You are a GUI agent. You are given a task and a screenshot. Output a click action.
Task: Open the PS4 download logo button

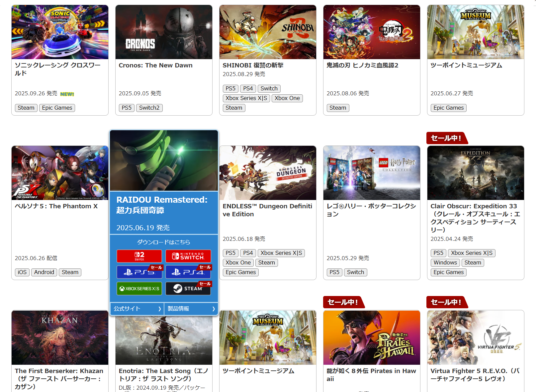188,272
